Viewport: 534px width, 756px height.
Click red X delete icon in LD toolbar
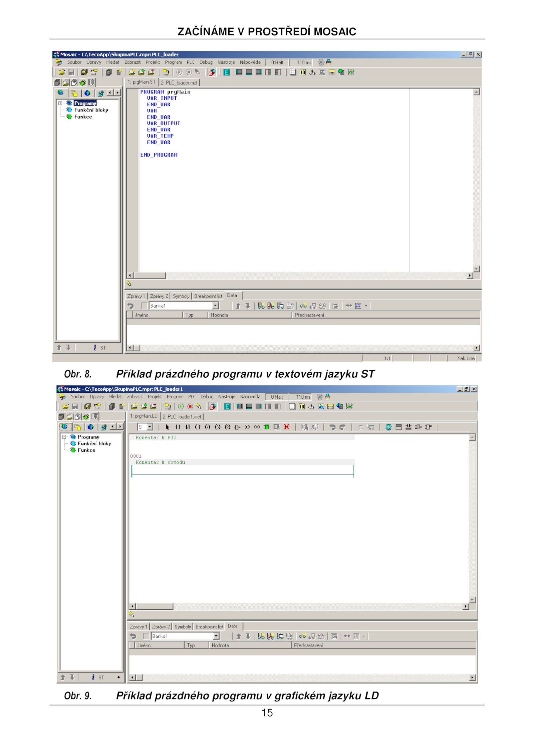[x=287, y=427]
